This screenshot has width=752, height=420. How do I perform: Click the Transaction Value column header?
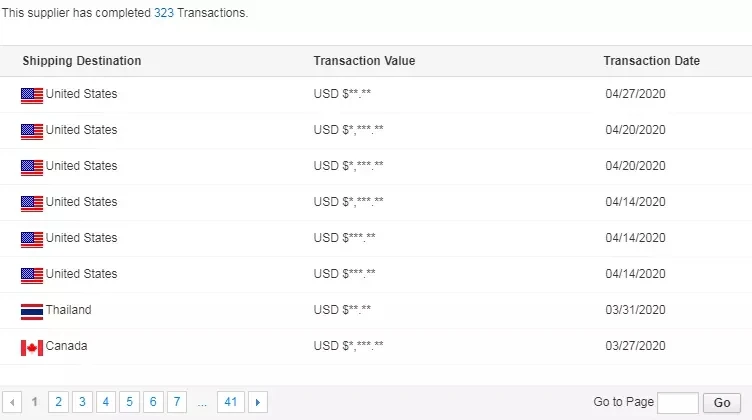pos(364,61)
